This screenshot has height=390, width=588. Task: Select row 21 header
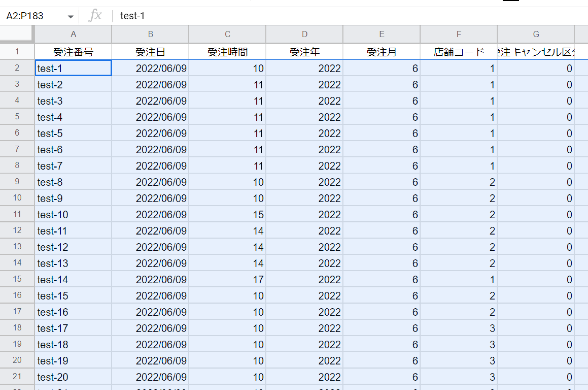17,376
